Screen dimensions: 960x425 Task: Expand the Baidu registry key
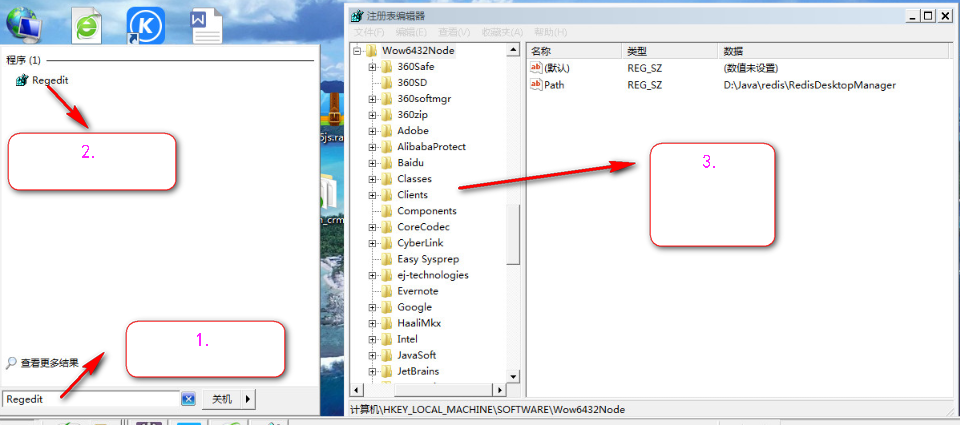click(372, 163)
